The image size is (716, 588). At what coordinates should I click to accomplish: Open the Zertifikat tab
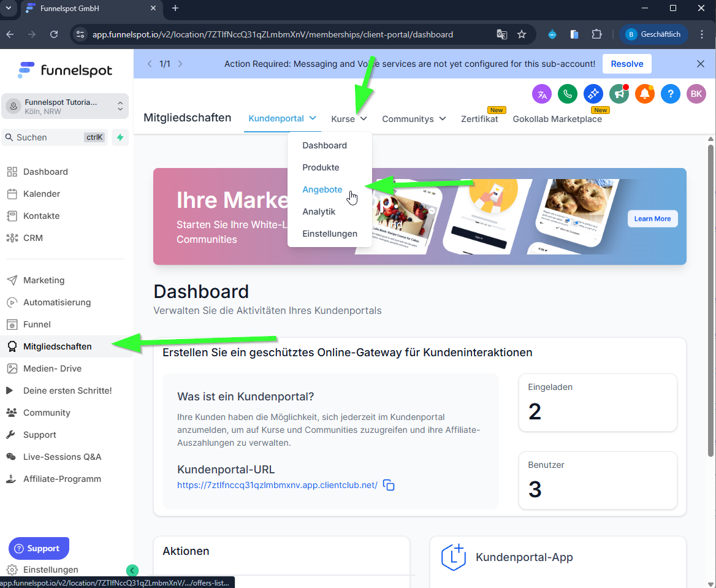pyautogui.click(x=479, y=119)
